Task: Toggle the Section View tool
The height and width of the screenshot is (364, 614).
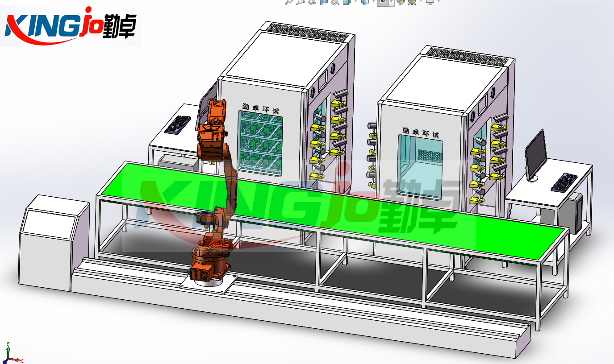Action: tap(323, 2)
